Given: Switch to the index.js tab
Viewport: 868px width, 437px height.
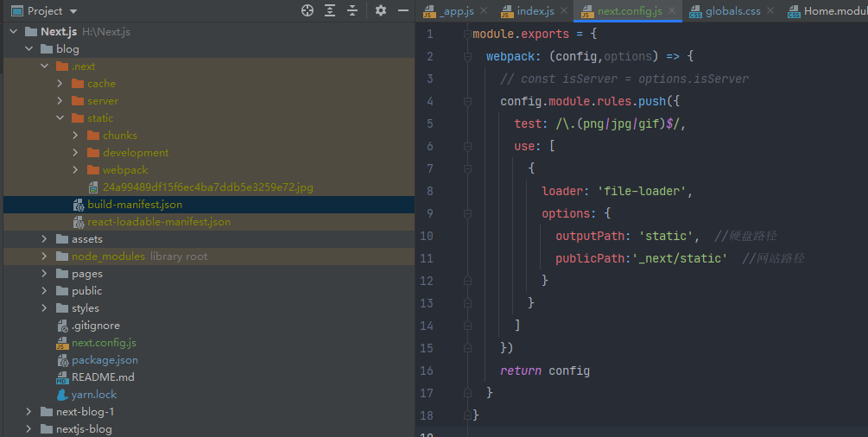Looking at the screenshot, I should (x=535, y=11).
